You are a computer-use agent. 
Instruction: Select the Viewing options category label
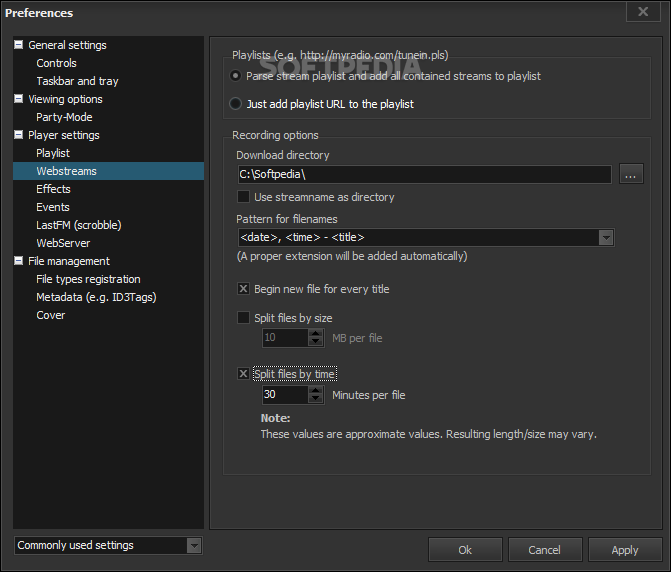click(65, 99)
